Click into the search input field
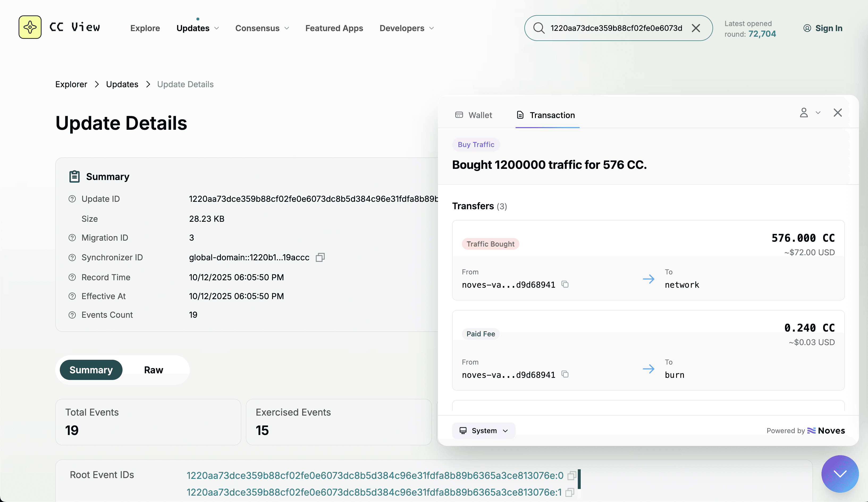868x502 pixels. click(616, 28)
